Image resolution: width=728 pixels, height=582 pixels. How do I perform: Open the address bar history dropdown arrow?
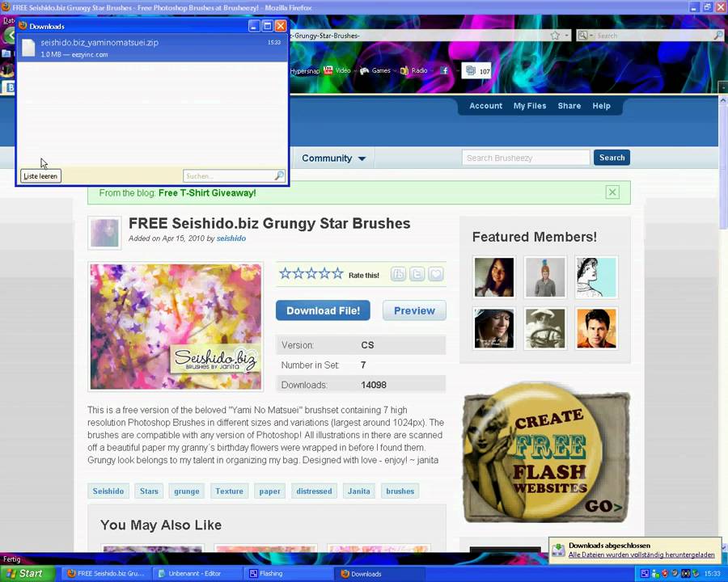click(566, 36)
